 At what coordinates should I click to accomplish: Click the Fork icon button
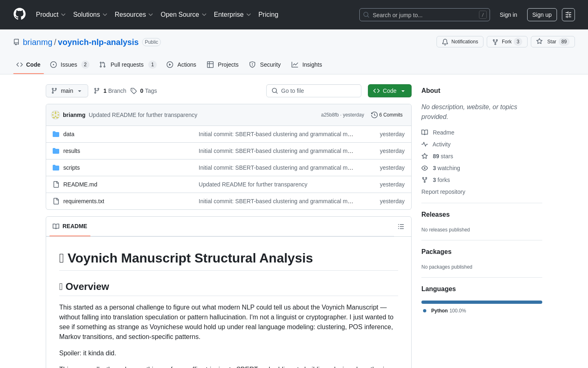pyautogui.click(x=495, y=42)
